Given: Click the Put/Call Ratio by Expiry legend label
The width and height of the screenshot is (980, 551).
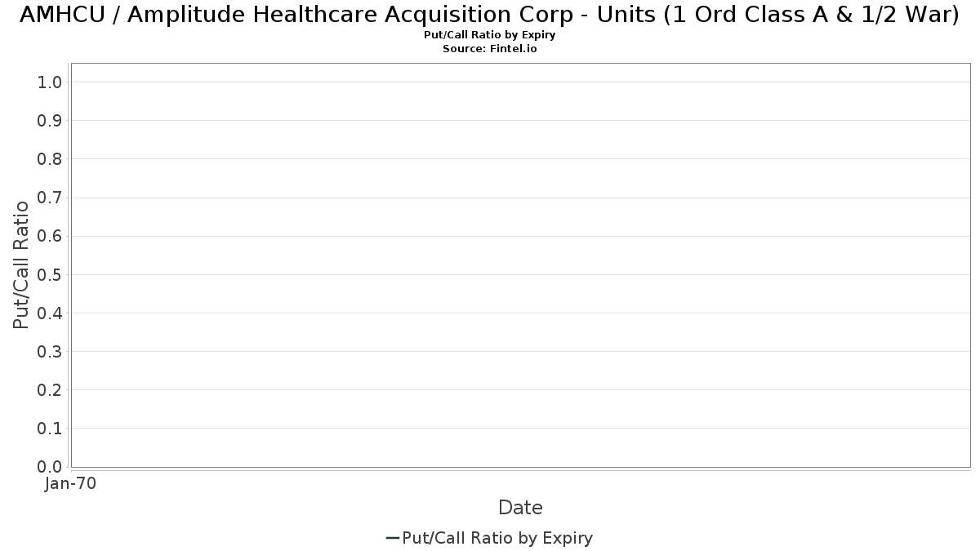Looking at the screenshot, I should tap(497, 538).
